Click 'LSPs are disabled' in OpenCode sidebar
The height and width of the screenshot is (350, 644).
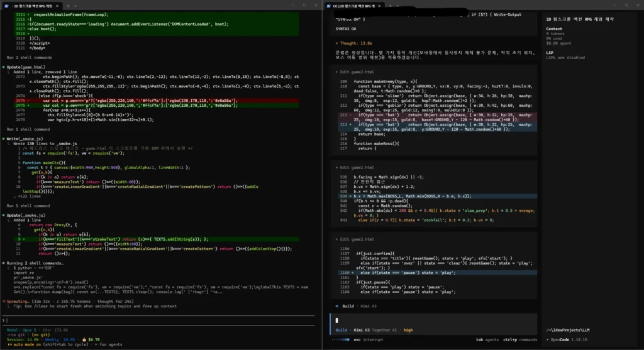click(x=565, y=57)
